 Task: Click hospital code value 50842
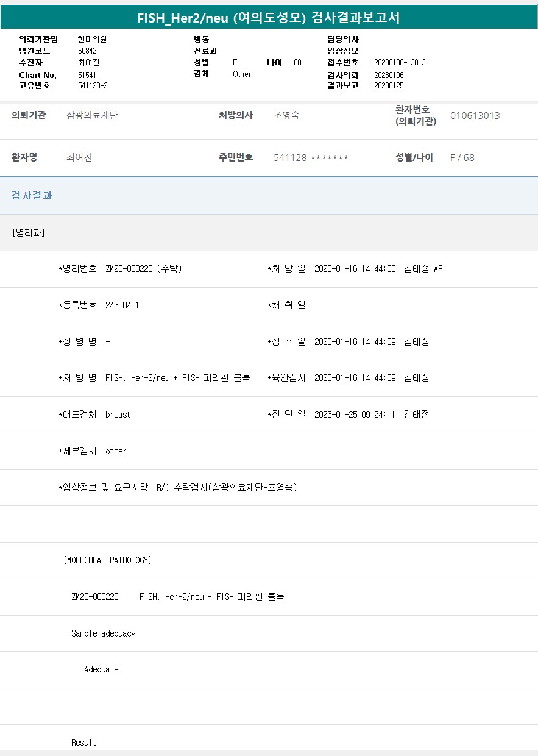click(87, 51)
